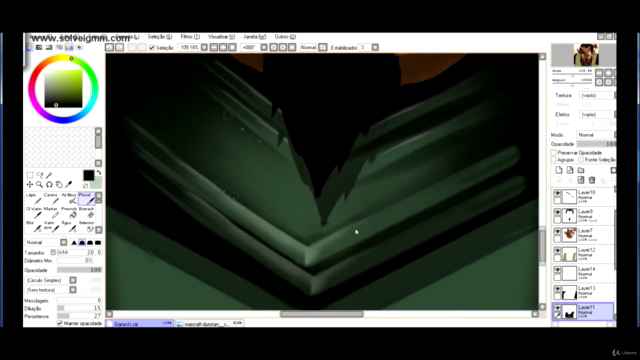
Task: Select the Oil Water brush tool
Action: tap(35, 213)
